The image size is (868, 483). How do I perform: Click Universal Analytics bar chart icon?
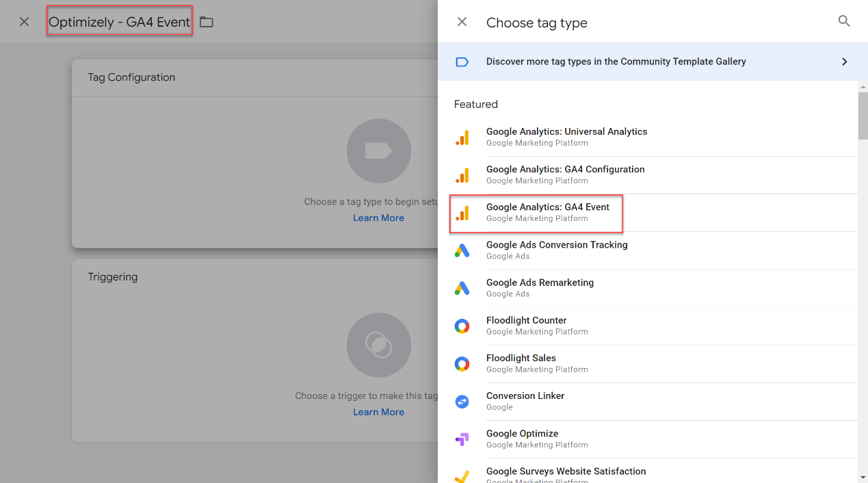click(462, 138)
